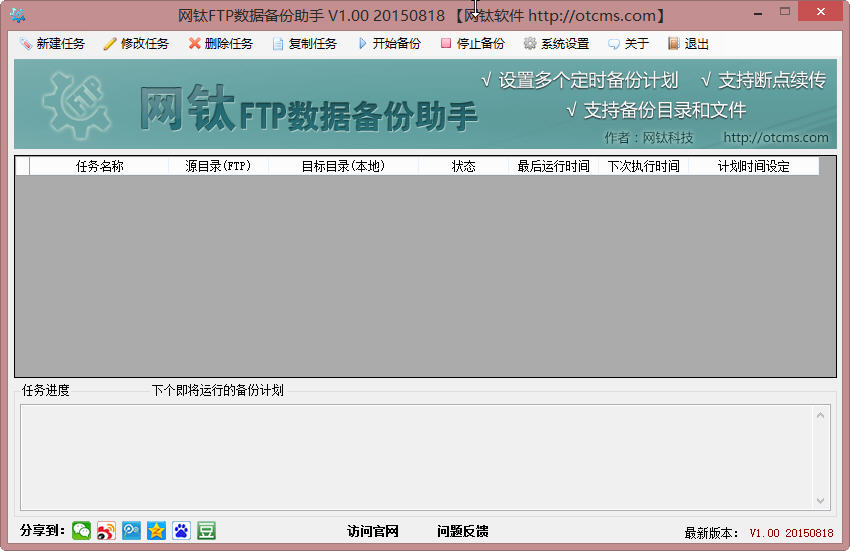Open the 关于 about dialog

(x=628, y=43)
